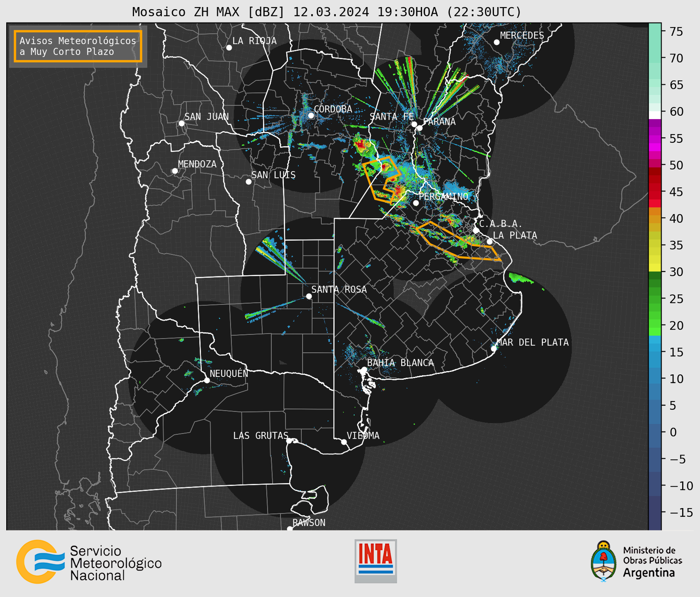Click the white dot marking Neuquén
Image resolution: width=700 pixels, height=597 pixels.
[x=207, y=380]
